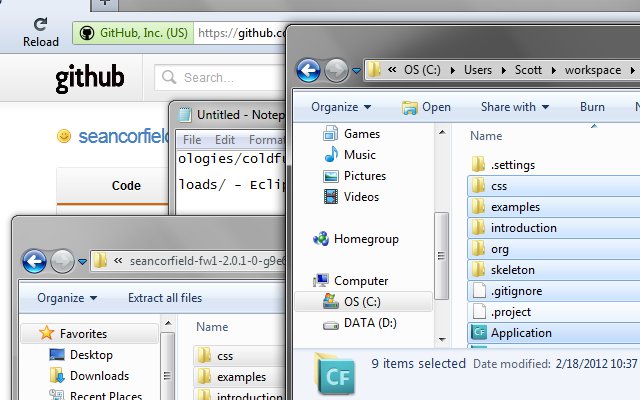Open the Notepad Format menu
The image size is (640, 400).
[x=266, y=140]
